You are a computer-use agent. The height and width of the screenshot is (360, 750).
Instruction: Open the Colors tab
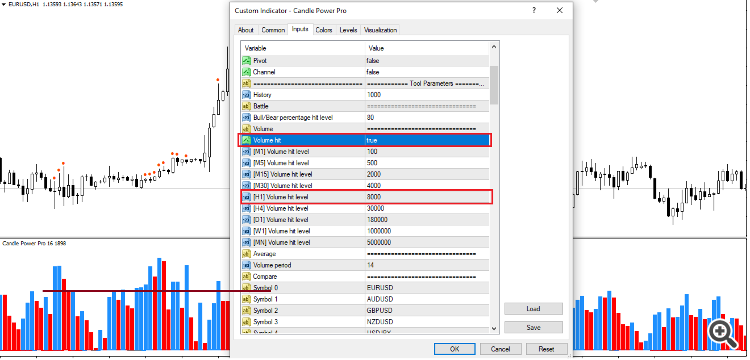click(324, 30)
